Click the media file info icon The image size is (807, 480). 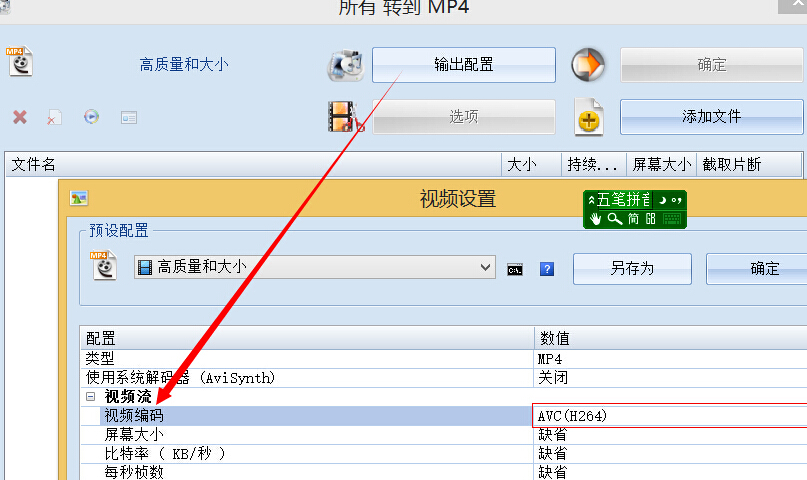pyautogui.click(x=129, y=117)
